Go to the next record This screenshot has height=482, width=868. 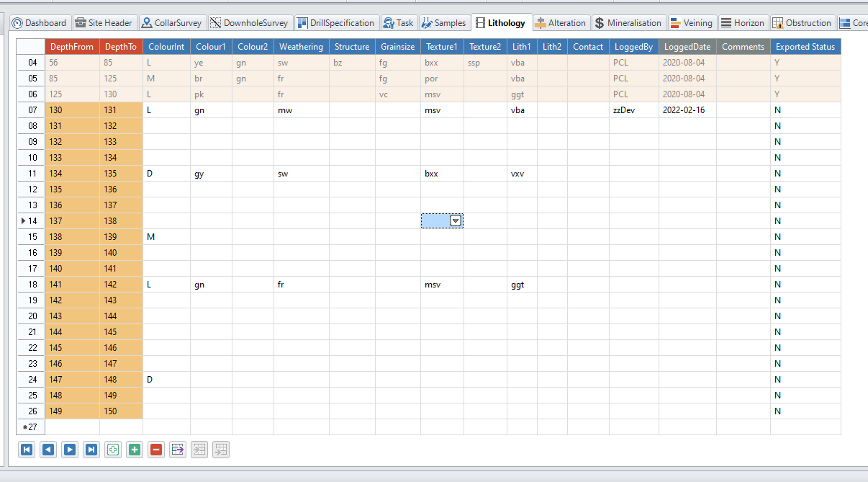click(x=70, y=450)
